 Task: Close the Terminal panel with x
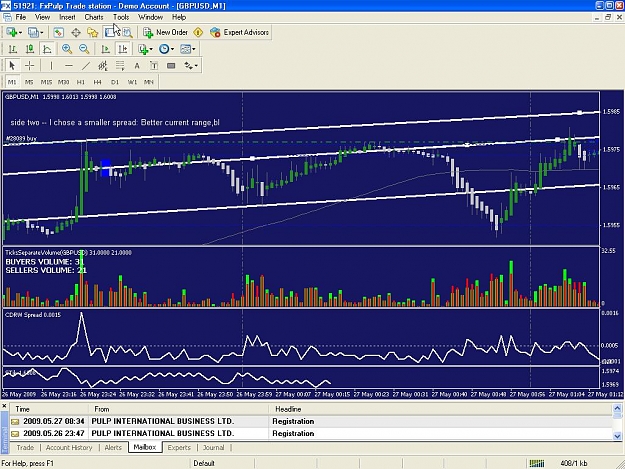pos(4,406)
